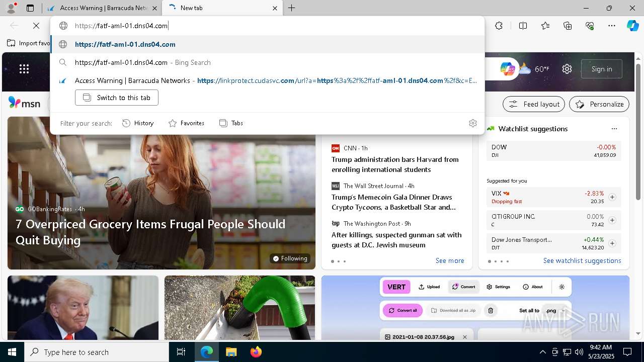This screenshot has width=644, height=362.
Task: Choose the Bing Search suggestion
Action: [268, 62]
